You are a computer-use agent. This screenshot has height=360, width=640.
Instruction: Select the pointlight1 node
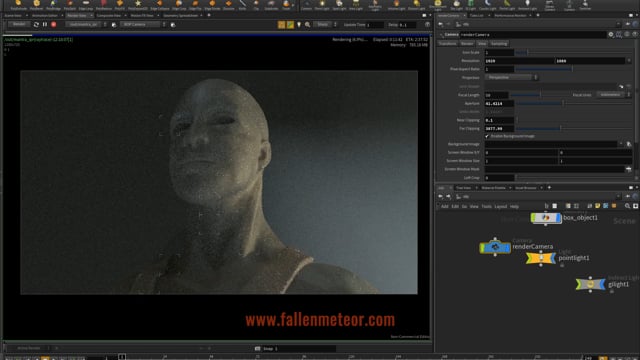point(540,258)
